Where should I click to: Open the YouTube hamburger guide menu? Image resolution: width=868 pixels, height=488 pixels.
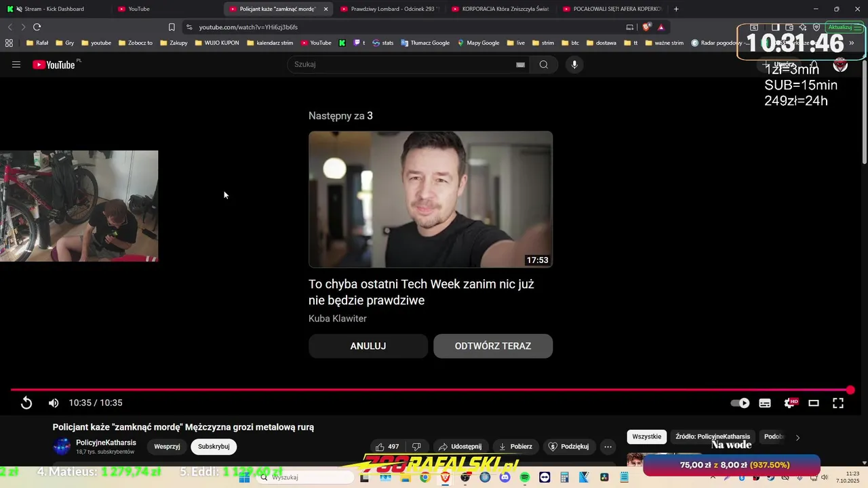[x=16, y=64]
